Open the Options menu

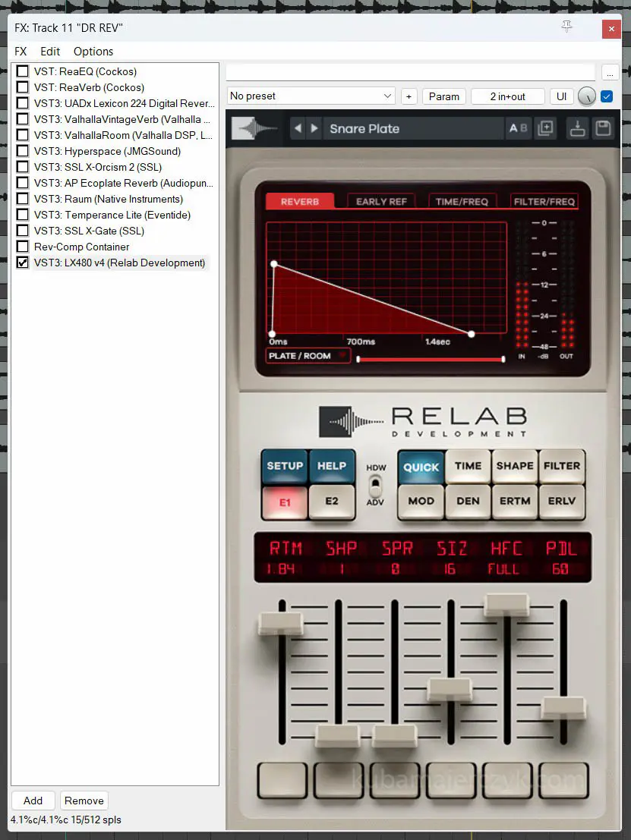[93, 52]
